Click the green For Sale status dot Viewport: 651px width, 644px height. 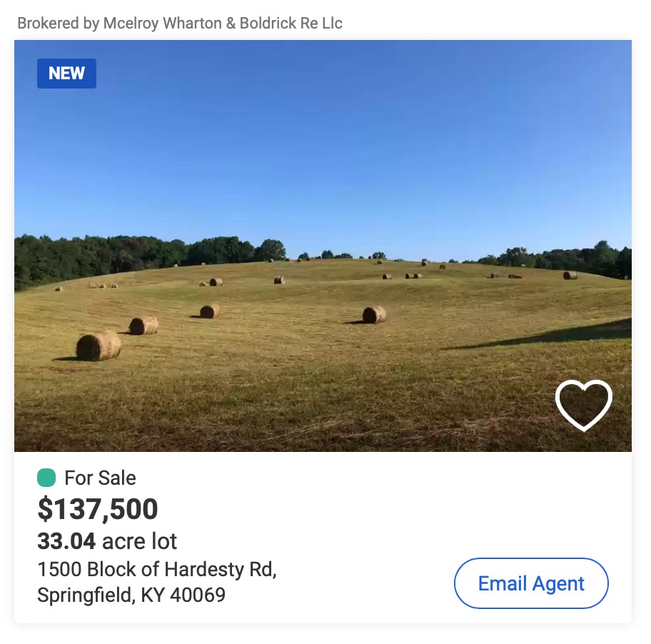click(46, 478)
